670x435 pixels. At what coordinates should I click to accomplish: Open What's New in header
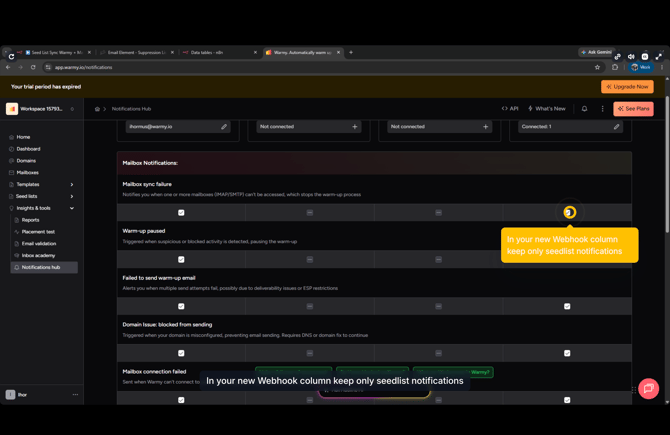point(547,109)
